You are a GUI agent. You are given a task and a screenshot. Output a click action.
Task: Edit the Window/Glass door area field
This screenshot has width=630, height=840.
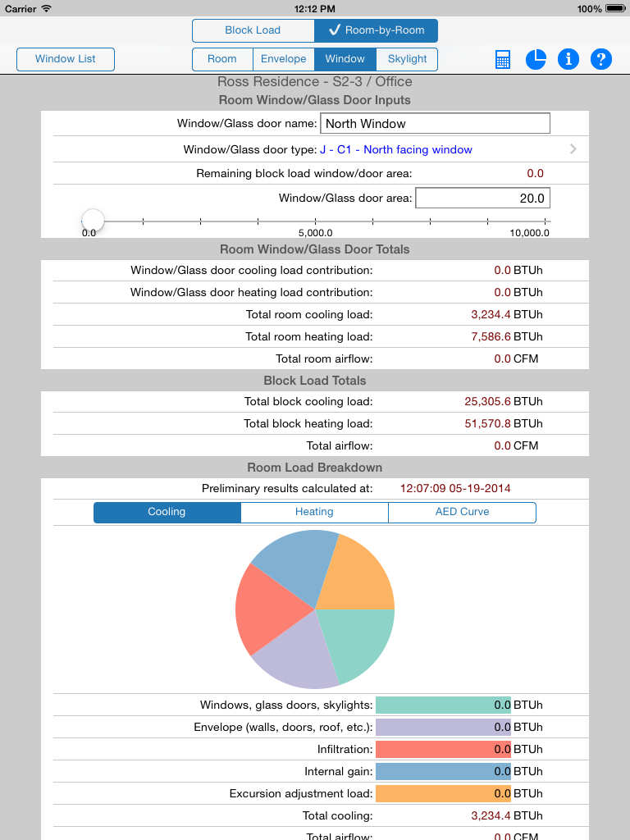pos(482,199)
